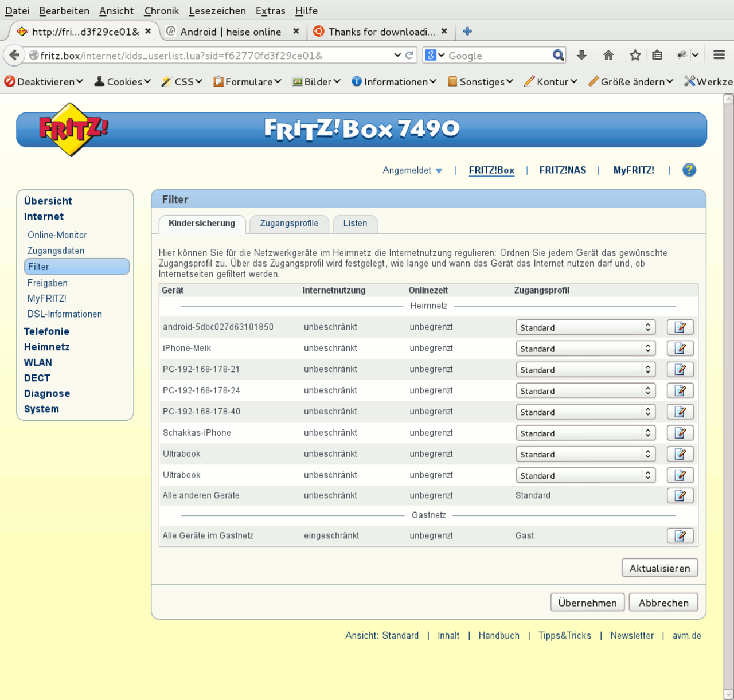The image size is (734, 700).
Task: Switch to the Listen tab
Action: pos(355,224)
